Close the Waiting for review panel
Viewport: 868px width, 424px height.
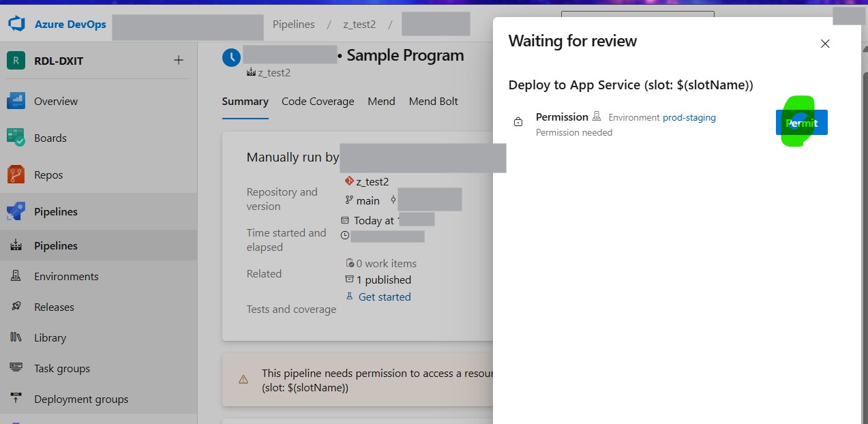pyautogui.click(x=825, y=44)
